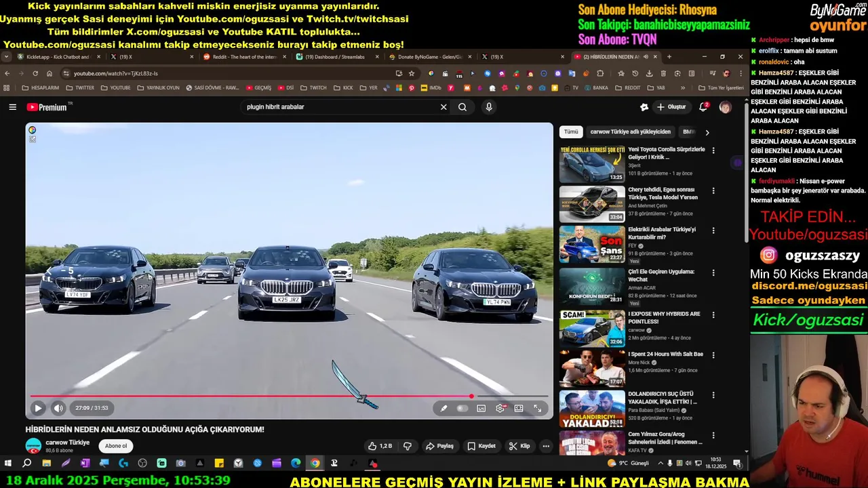This screenshot has width=868, height=488.
Task: Start voice search with microphone
Action: [489, 107]
